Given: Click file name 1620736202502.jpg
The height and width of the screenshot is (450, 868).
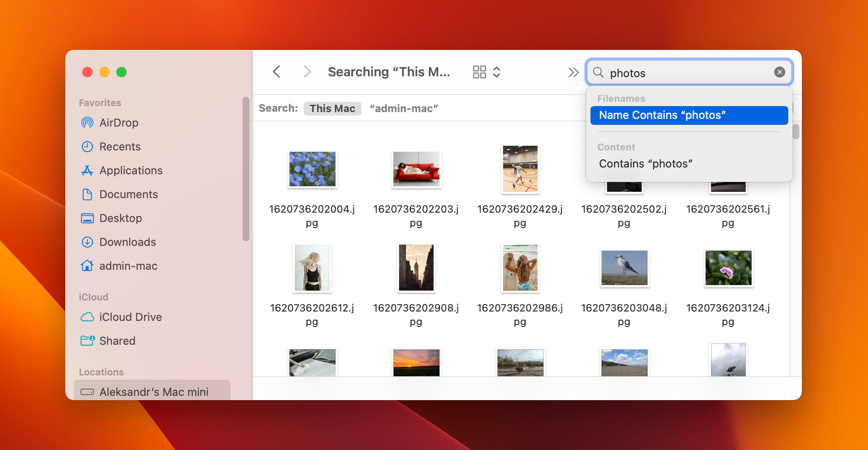Looking at the screenshot, I should (624, 216).
